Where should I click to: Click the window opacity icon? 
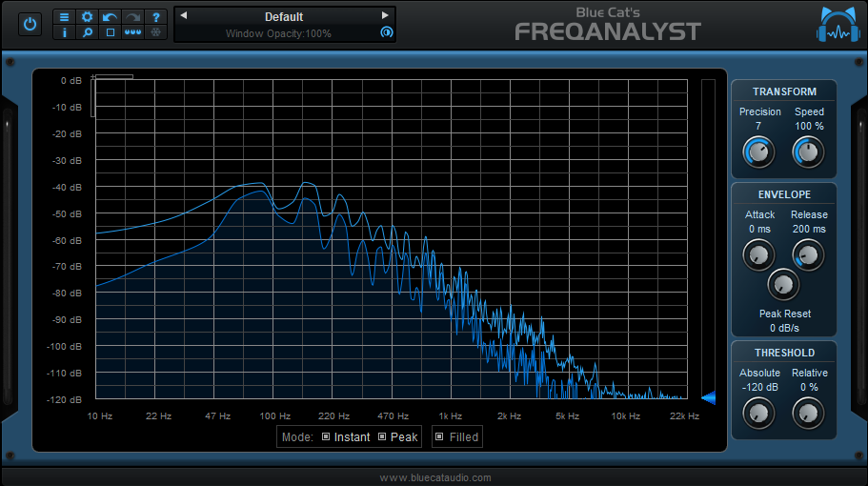[387, 32]
